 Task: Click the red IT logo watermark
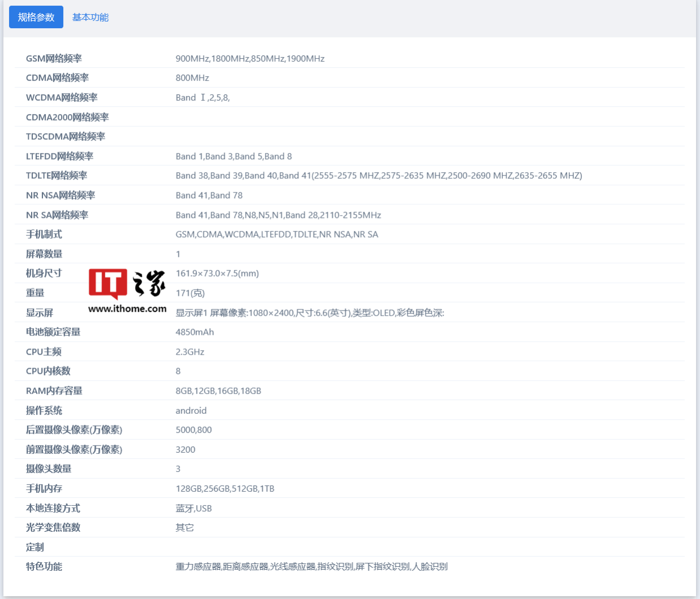(108, 283)
